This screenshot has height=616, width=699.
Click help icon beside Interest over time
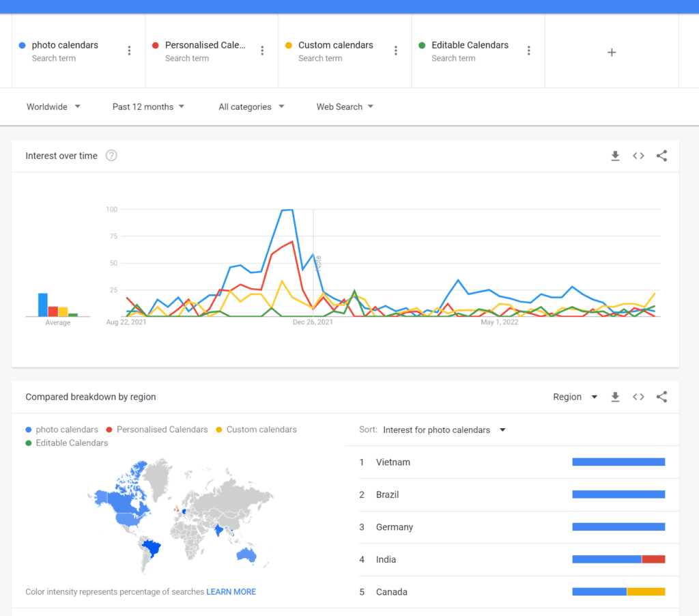111,156
